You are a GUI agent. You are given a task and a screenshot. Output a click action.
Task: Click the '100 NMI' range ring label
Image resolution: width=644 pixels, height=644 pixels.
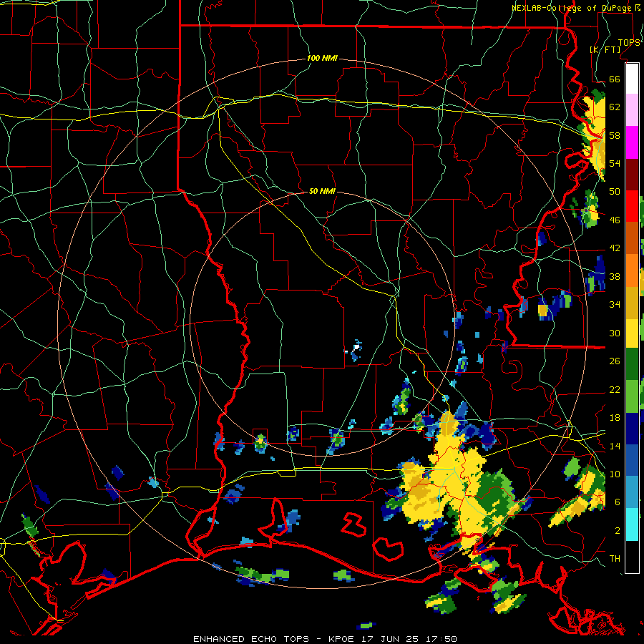tap(322, 59)
